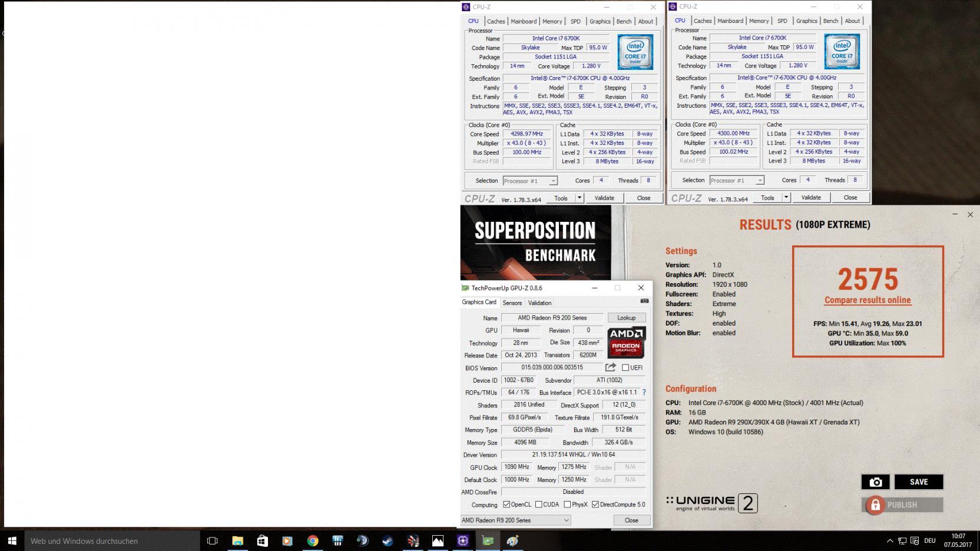Click the GPU-Z title bar icon

point(465,288)
